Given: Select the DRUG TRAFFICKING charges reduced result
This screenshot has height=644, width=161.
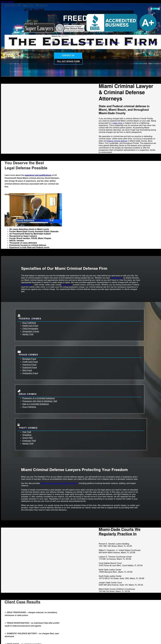Looking at the screenshot, I should click(31, 614).
